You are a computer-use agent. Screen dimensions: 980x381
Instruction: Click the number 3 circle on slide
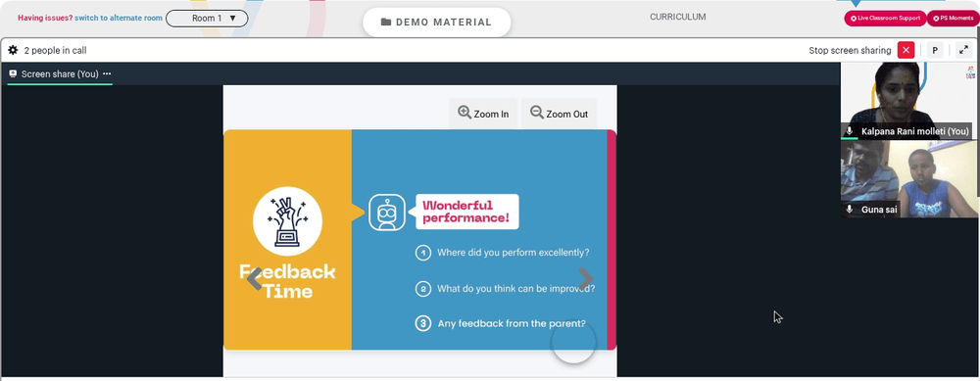[423, 323]
